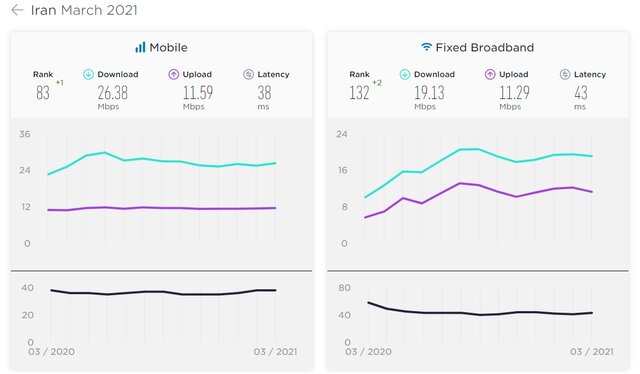Image resolution: width=640 pixels, height=374 pixels.
Task: Click the Fixed Broadband download icon
Action: [x=404, y=74]
